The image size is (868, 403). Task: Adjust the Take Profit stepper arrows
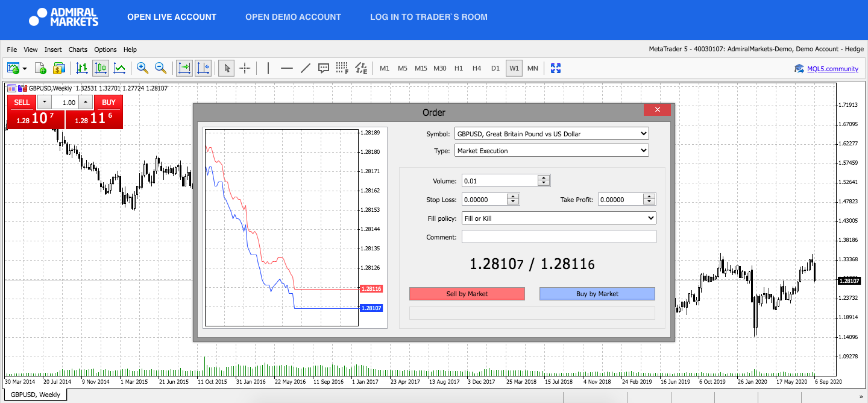coord(649,199)
